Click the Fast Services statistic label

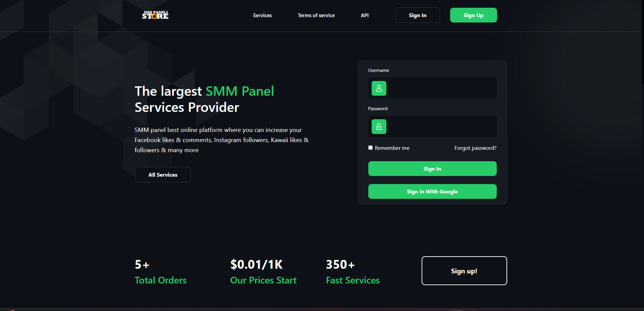tap(353, 280)
